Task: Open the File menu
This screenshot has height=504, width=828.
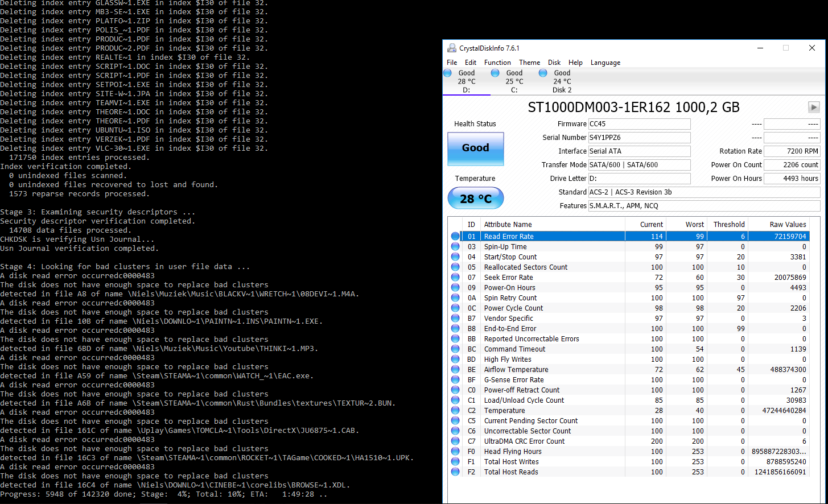Action: pyautogui.click(x=452, y=63)
